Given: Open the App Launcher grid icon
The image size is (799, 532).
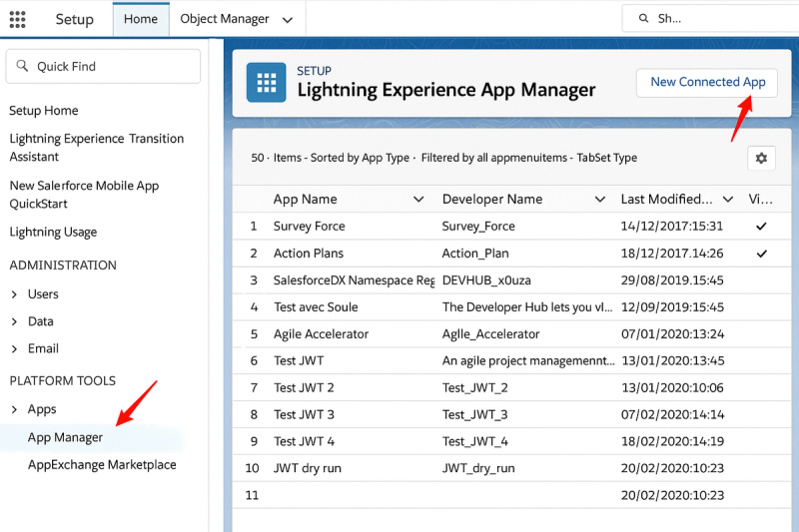Looking at the screenshot, I should coord(17,19).
